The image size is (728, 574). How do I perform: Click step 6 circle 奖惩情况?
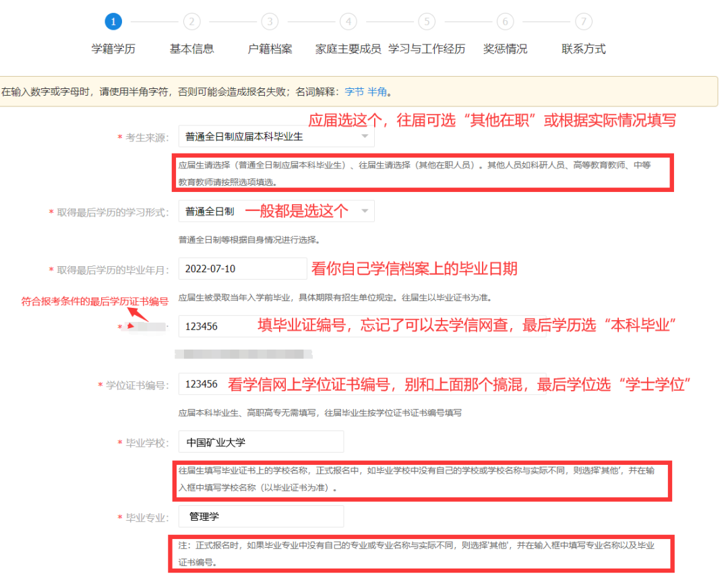(505, 22)
